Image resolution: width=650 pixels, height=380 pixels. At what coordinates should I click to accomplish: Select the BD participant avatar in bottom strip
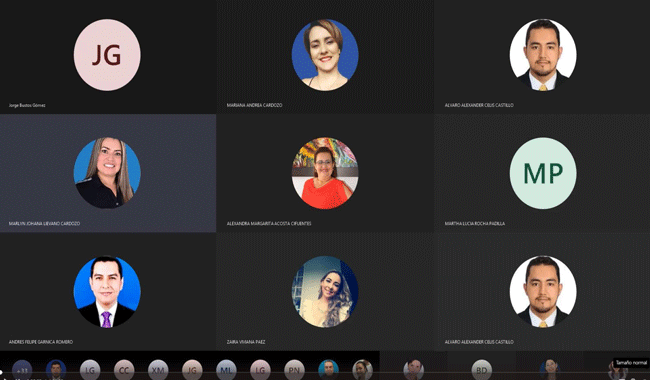click(x=481, y=370)
